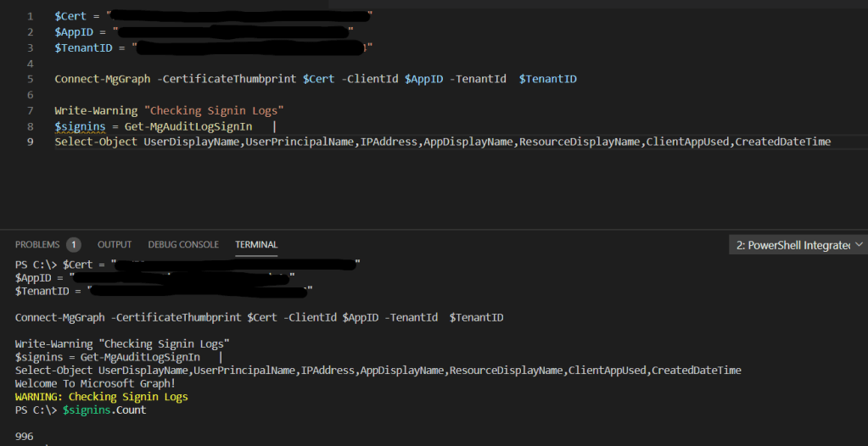Click the "Checking Signin Logs" string in editor
Viewport: 868px width, 446px height.
pyautogui.click(x=215, y=110)
